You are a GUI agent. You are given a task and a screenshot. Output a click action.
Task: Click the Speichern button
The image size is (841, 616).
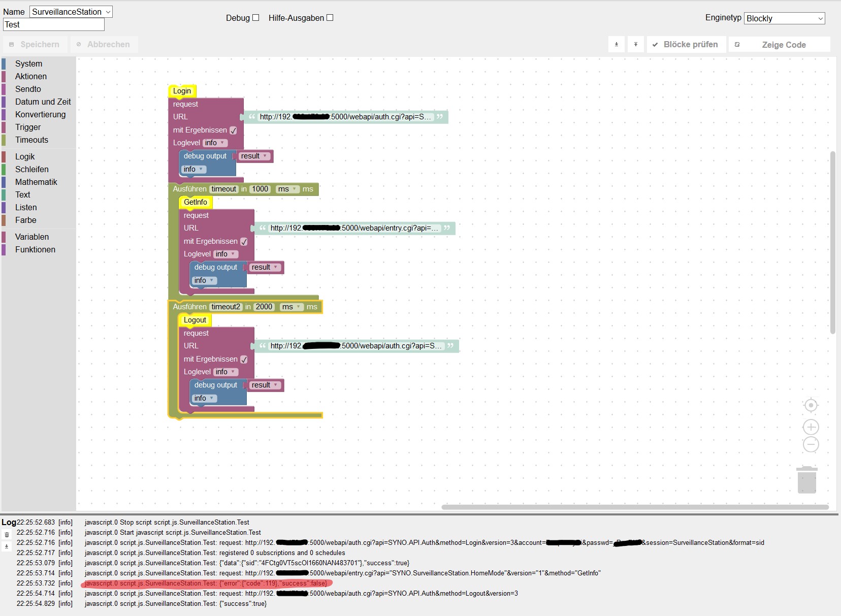click(x=35, y=45)
